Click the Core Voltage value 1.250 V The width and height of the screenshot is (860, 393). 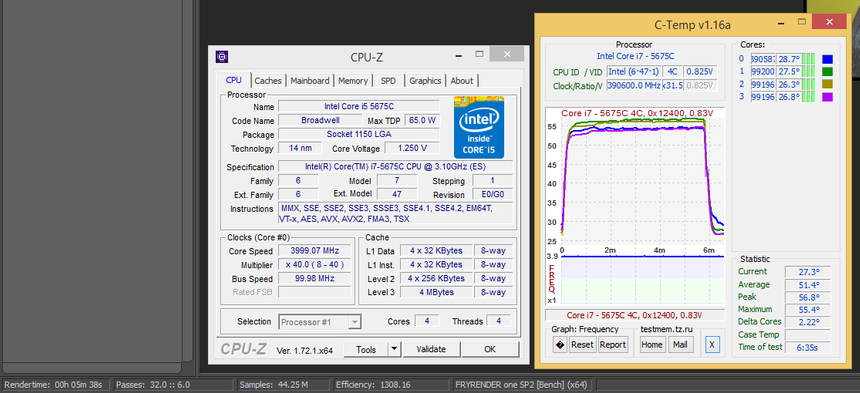click(x=412, y=148)
